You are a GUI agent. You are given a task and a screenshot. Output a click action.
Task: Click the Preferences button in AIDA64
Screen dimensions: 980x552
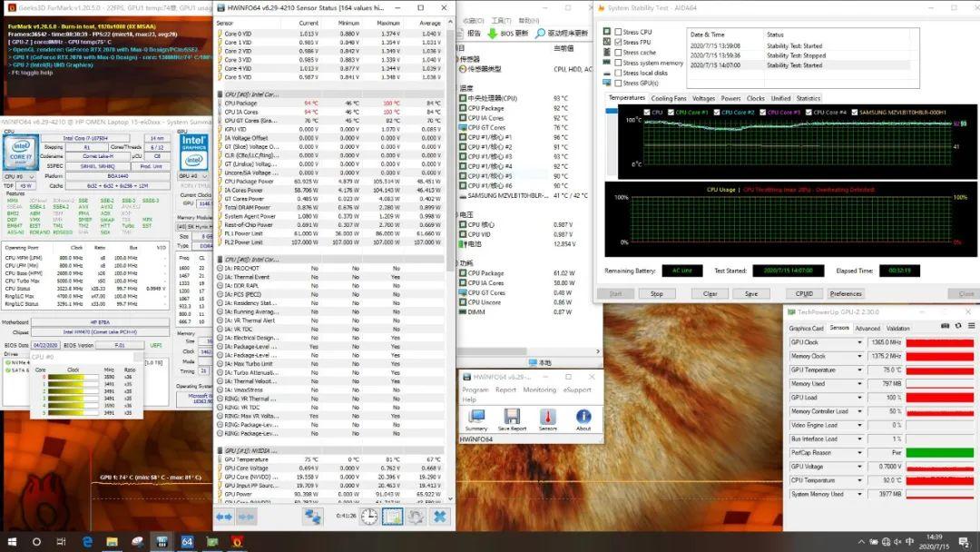tap(846, 293)
